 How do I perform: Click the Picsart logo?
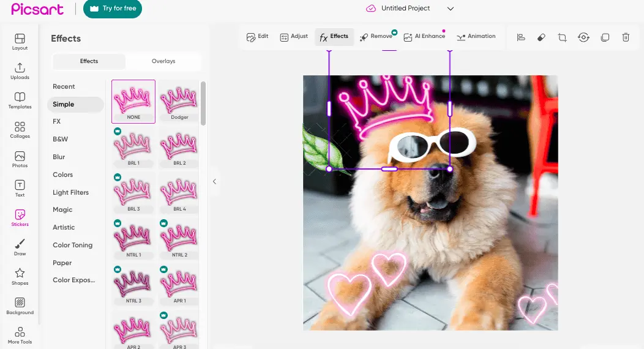(x=37, y=9)
